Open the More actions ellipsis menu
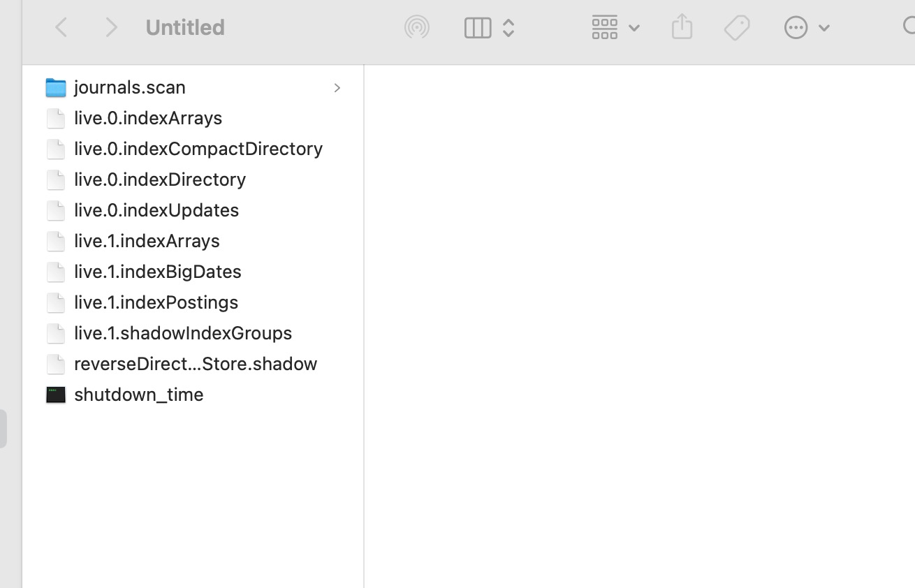 point(805,28)
